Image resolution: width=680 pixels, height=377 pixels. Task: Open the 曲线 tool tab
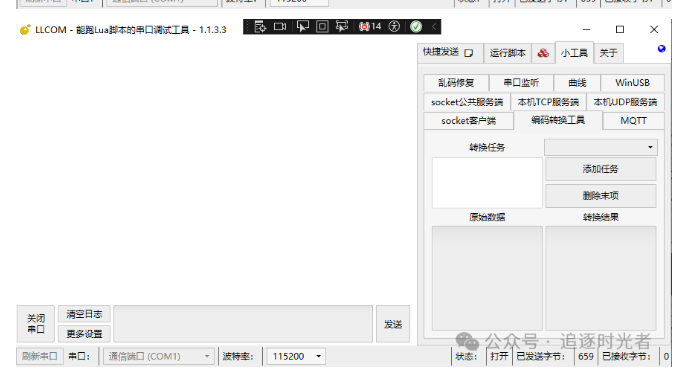[577, 83]
